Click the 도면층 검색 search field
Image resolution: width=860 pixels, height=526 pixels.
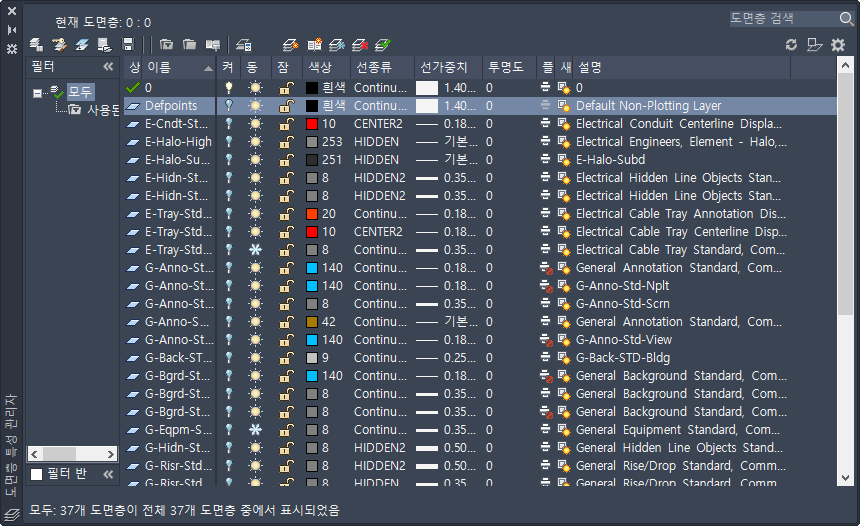[x=783, y=19]
